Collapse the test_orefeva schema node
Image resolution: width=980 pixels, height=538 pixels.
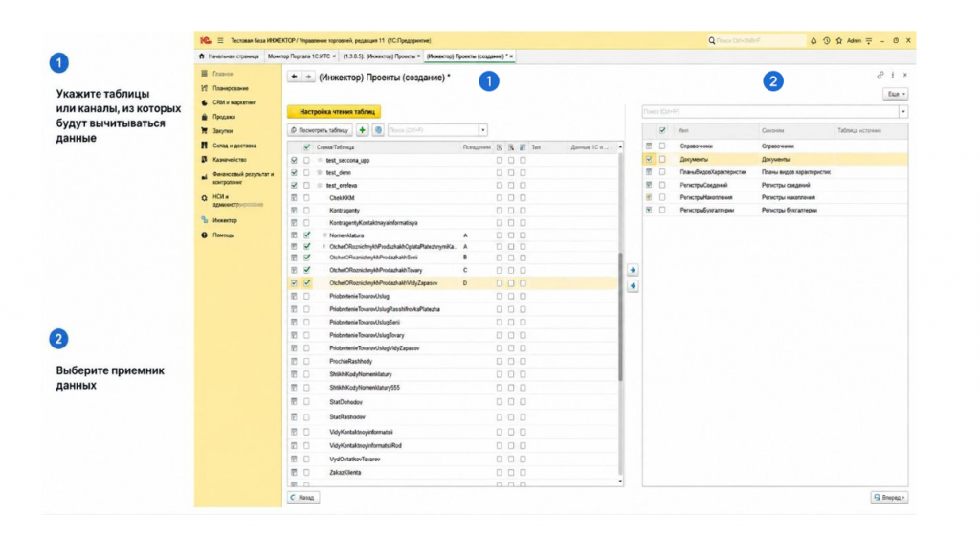tap(320, 186)
